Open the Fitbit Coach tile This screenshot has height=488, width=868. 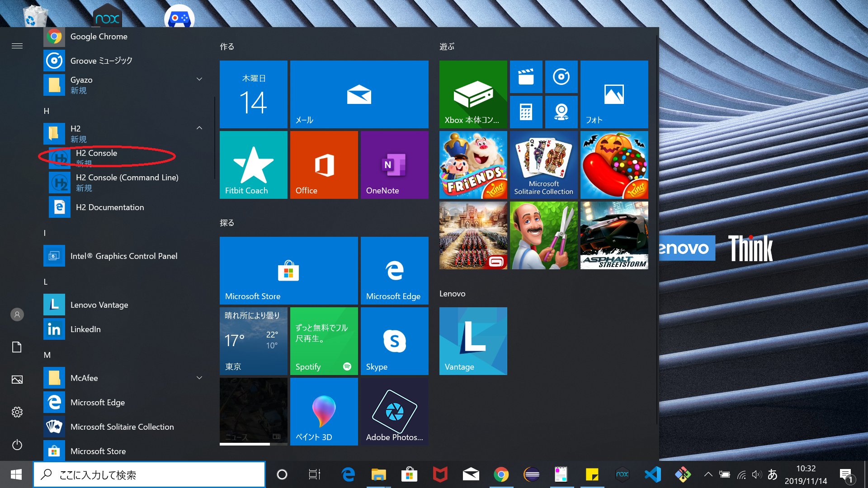[254, 165]
